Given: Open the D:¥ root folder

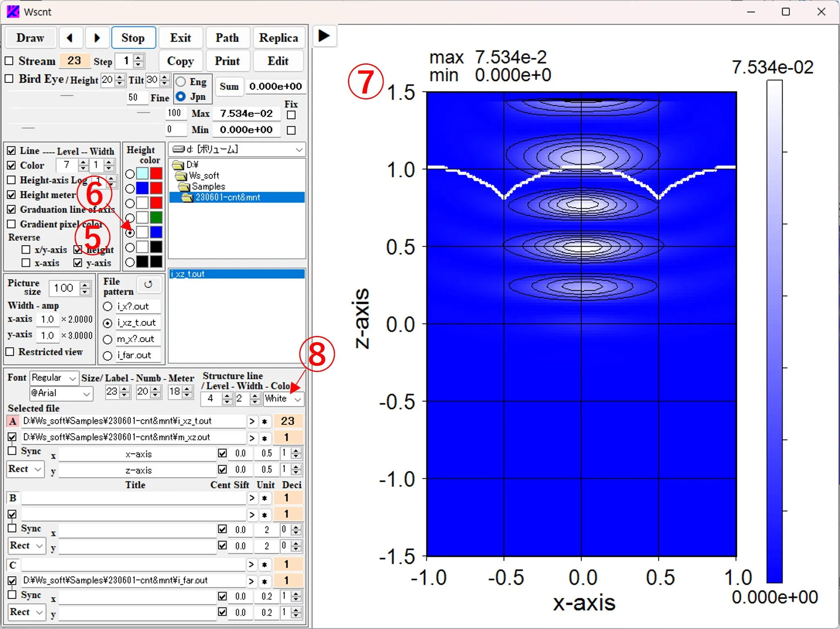Looking at the screenshot, I should coord(186,165).
